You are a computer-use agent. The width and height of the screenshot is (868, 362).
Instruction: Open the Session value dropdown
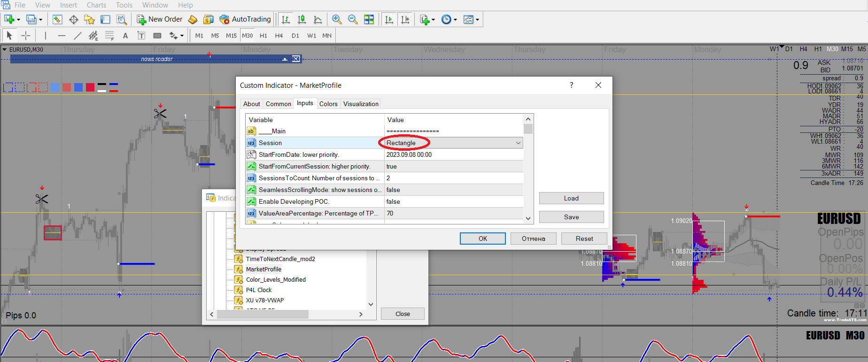[x=518, y=143]
